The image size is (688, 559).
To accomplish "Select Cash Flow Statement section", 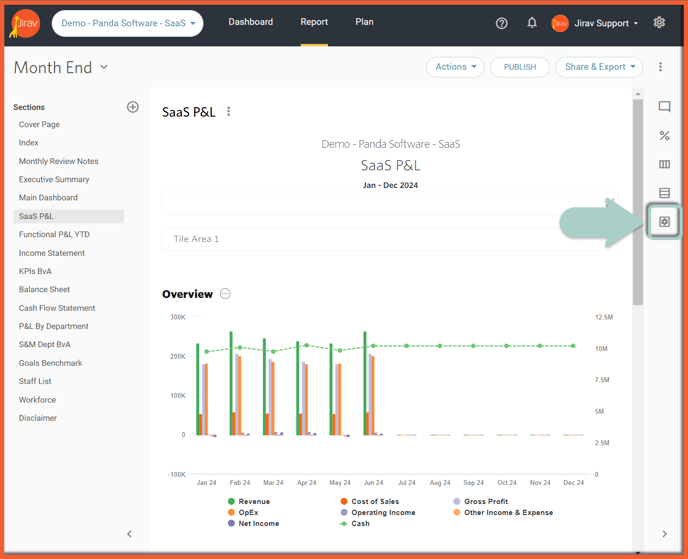I will point(57,308).
